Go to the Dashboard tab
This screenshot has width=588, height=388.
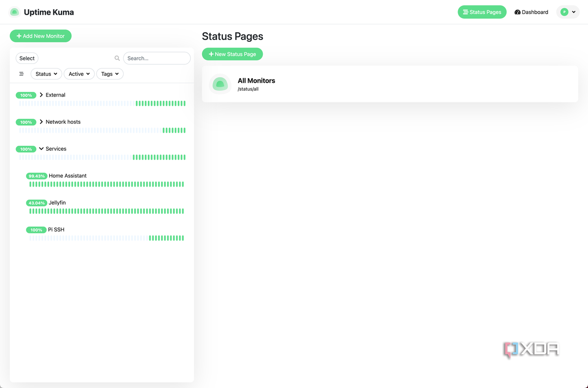[x=531, y=12]
